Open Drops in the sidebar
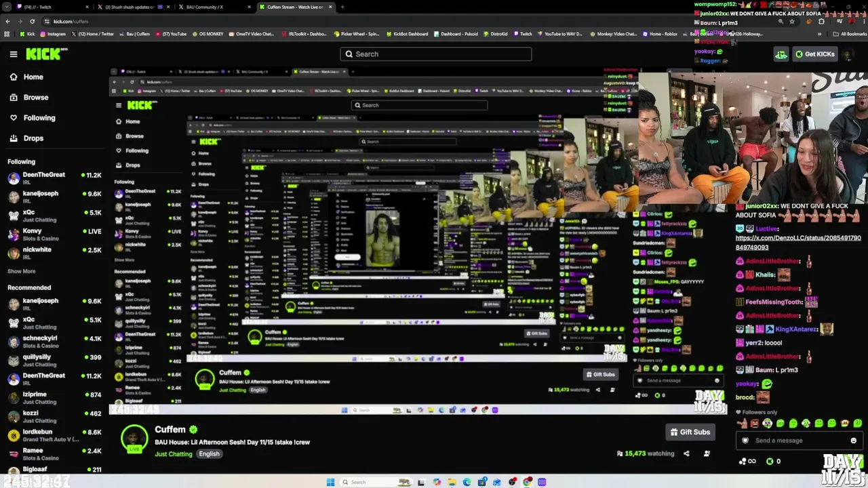Viewport: 868px width, 488px height. point(26,138)
